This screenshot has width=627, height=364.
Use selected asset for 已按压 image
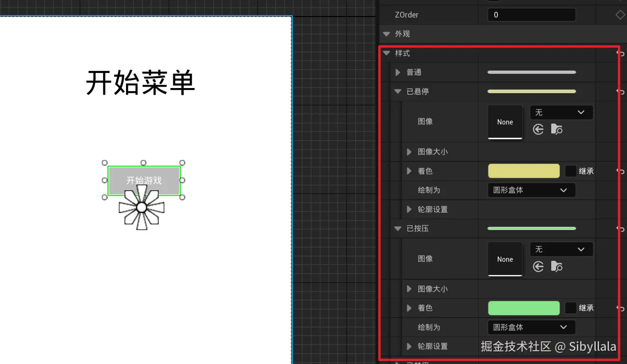click(538, 266)
